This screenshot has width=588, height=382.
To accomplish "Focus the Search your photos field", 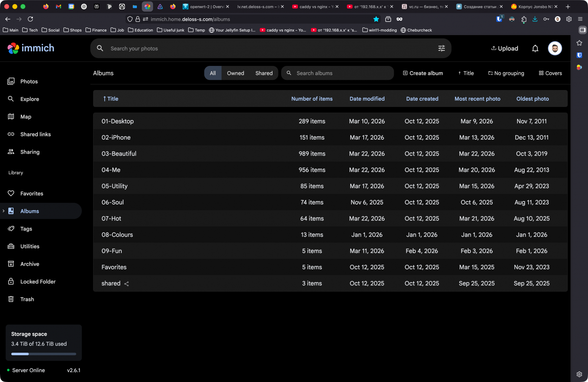I will (x=271, y=48).
